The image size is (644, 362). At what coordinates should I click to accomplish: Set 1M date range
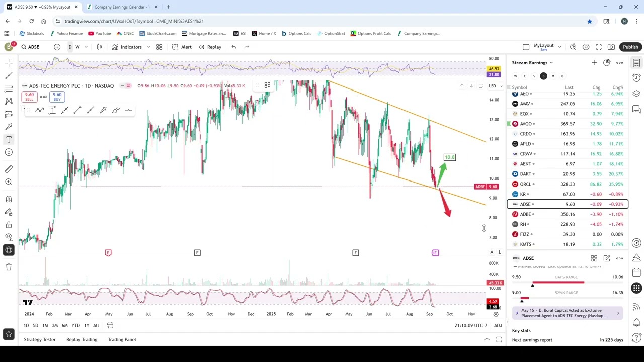(45, 325)
